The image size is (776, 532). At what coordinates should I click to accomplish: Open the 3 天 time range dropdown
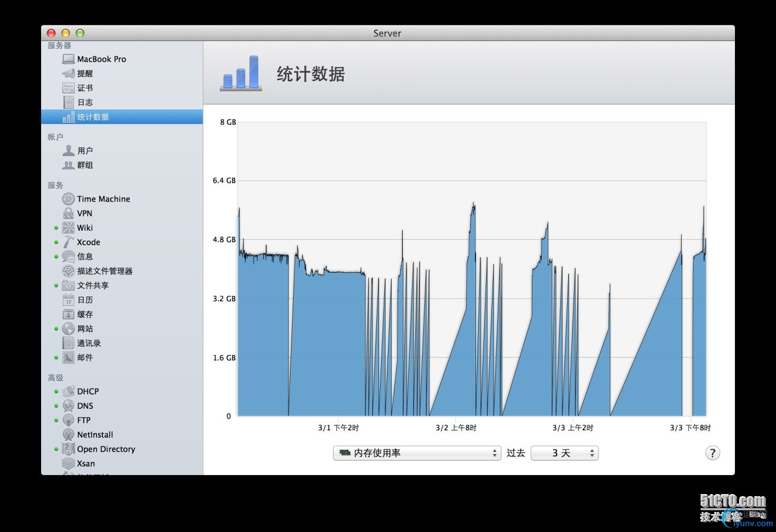[x=565, y=453]
